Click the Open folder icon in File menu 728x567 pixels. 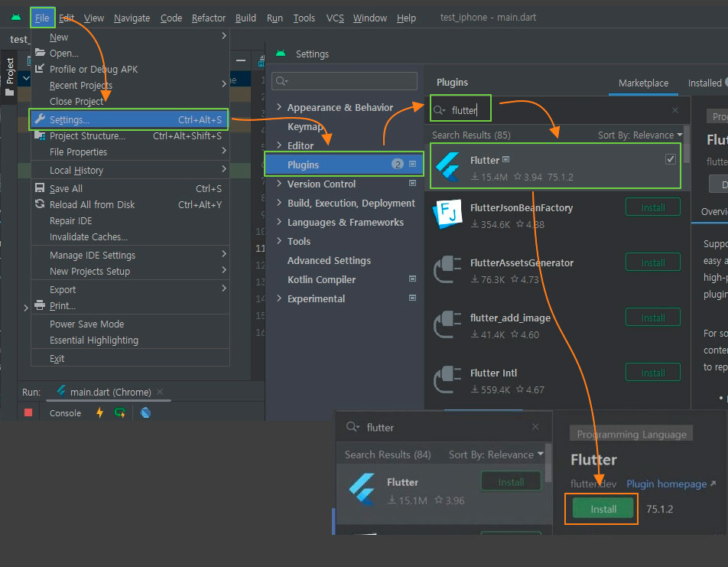coord(41,52)
